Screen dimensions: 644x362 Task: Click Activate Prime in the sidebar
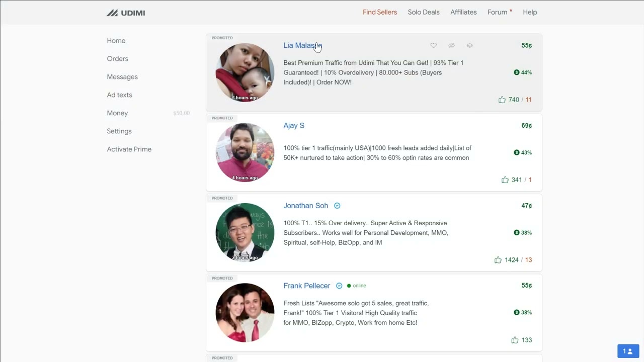click(x=129, y=149)
